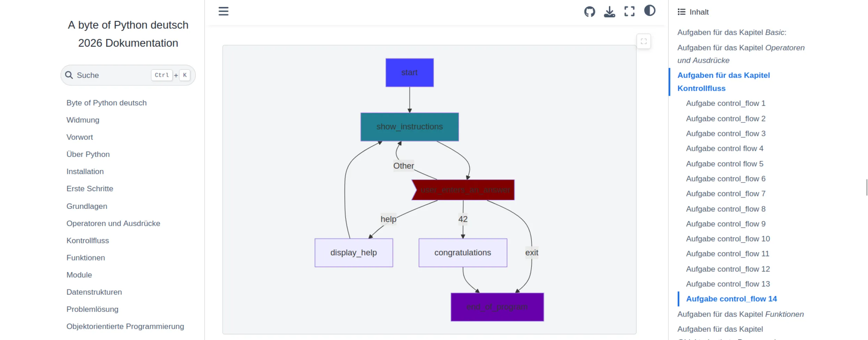868x340 pixels.
Task: Click the congratulations node
Action: point(462,253)
